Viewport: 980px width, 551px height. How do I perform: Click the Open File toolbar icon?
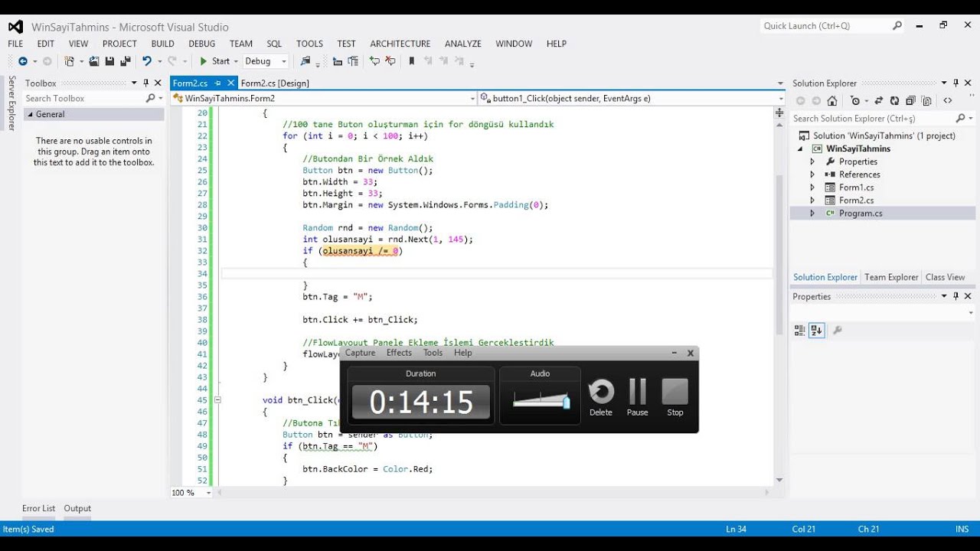(x=94, y=61)
